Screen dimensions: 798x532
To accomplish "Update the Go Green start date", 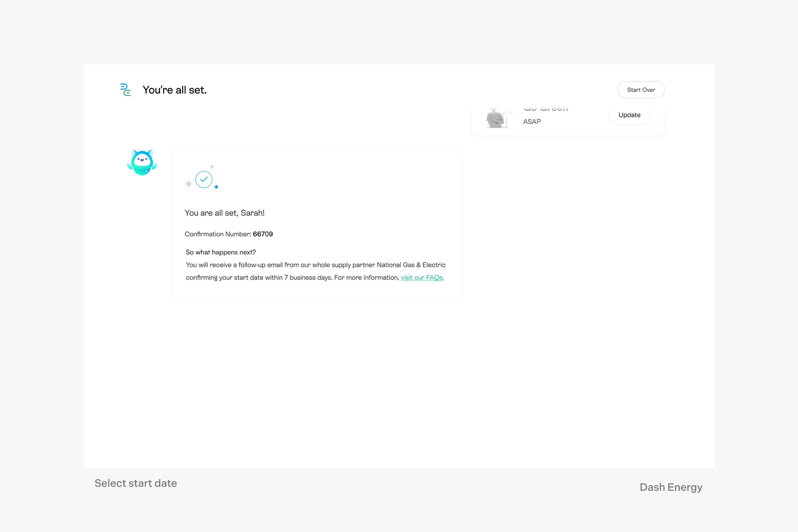I will tap(629, 115).
